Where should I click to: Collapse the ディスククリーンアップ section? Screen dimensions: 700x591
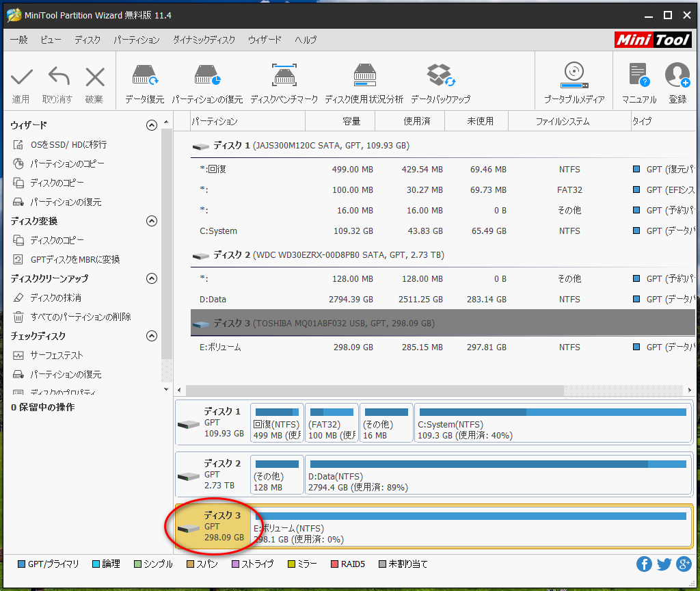pos(152,278)
